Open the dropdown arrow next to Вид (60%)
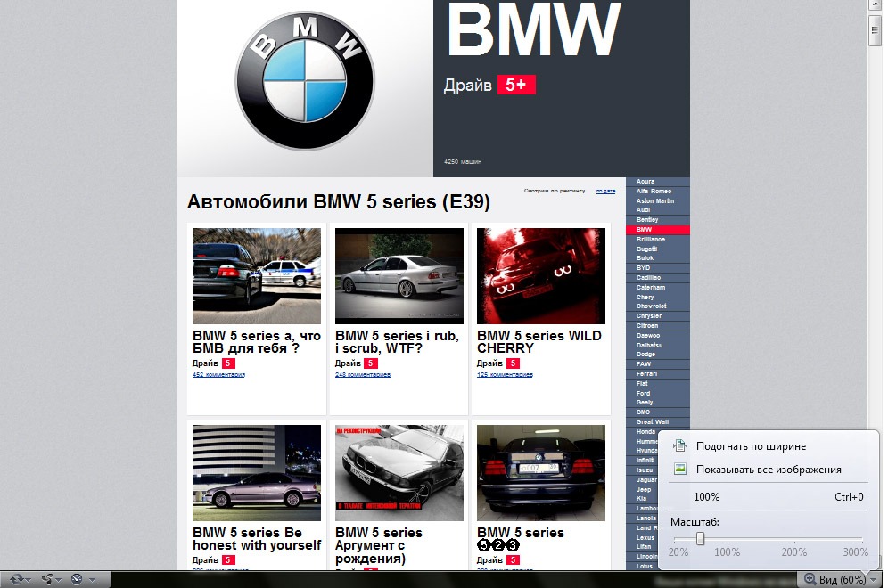 873,579
